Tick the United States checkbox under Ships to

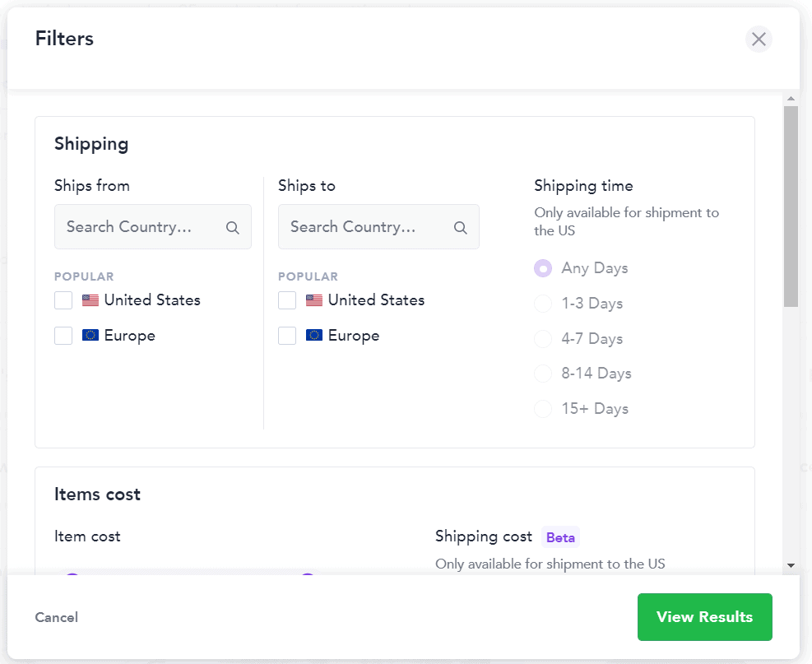287,300
